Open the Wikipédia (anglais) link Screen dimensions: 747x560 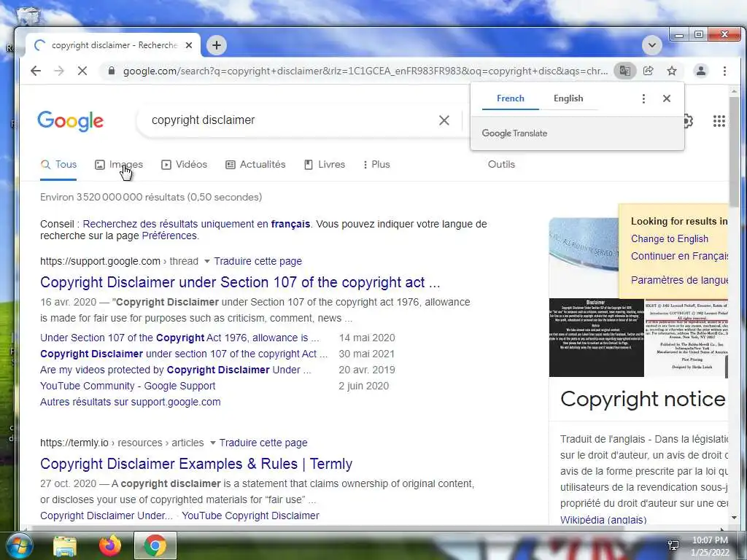pyautogui.click(x=603, y=519)
